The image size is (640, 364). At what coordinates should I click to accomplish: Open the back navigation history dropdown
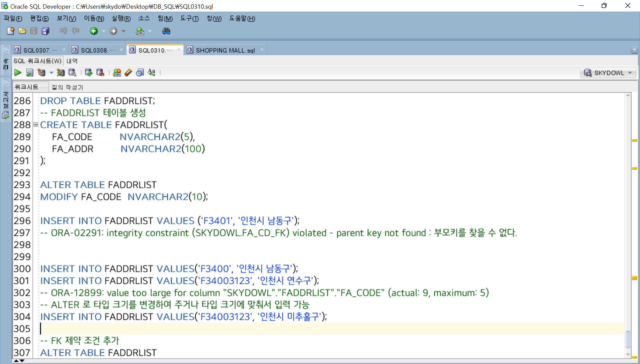tap(104, 31)
